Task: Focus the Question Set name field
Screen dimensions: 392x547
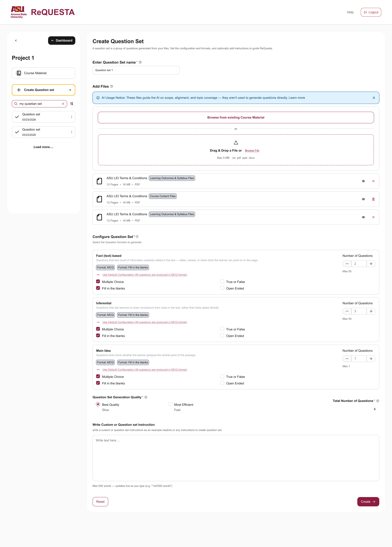Action: 136,70
